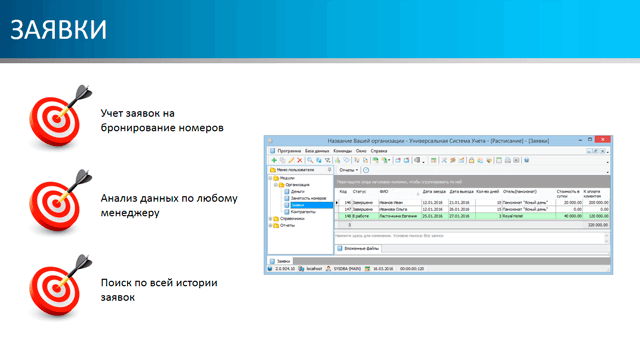The width and height of the screenshot is (640, 360).
Task: Collapse the Модули tree folder
Action: coord(271,178)
